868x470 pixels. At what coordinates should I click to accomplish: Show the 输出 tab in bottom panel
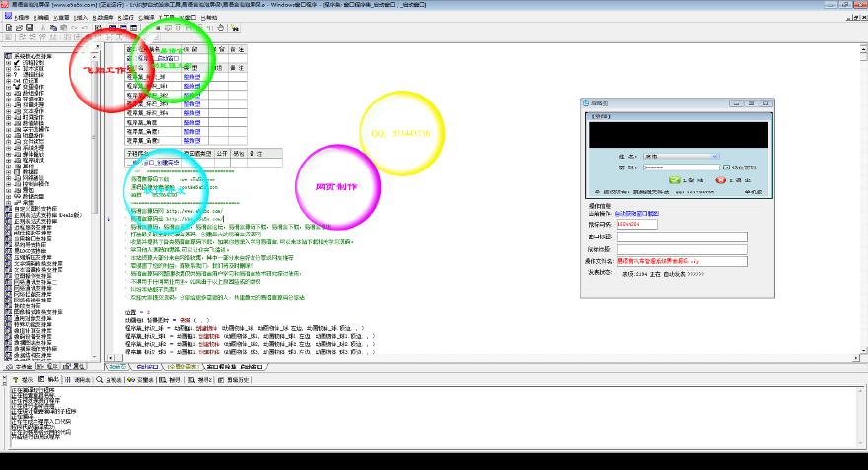coord(49,380)
